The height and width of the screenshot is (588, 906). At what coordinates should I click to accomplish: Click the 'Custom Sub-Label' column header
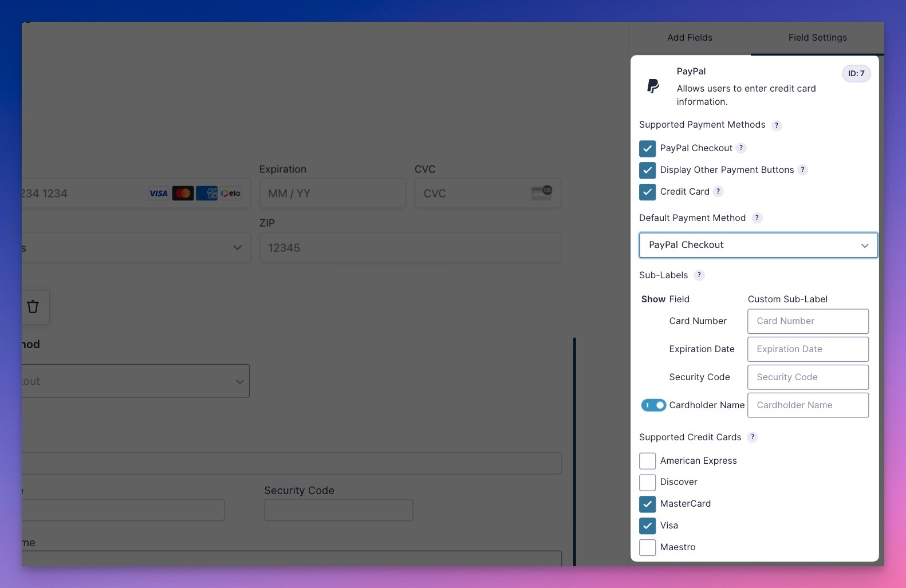(787, 299)
